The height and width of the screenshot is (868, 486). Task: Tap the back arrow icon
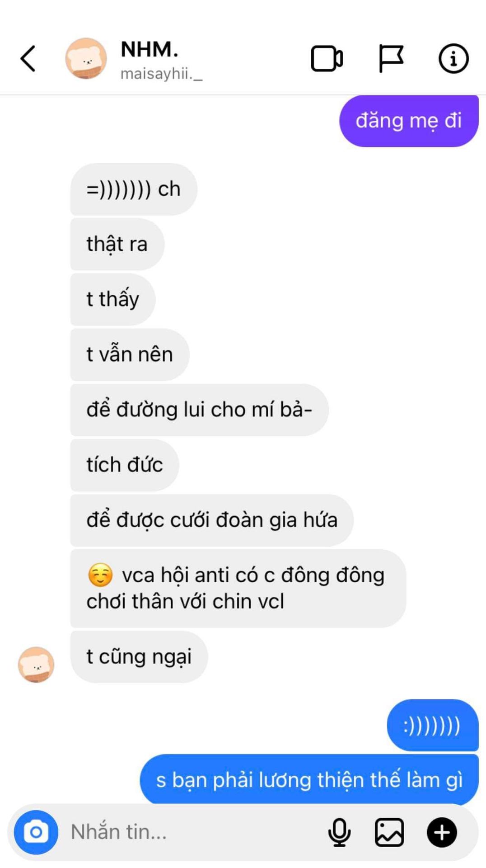(28, 58)
